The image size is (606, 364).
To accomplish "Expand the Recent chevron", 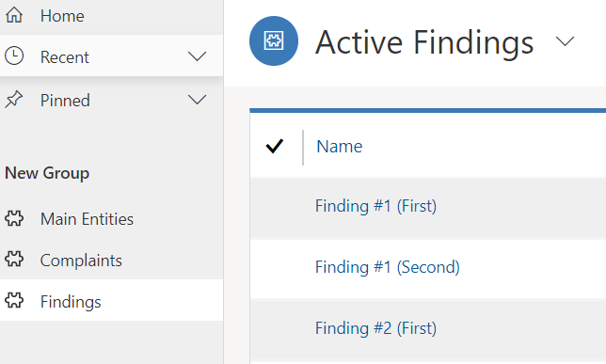I will [x=197, y=56].
